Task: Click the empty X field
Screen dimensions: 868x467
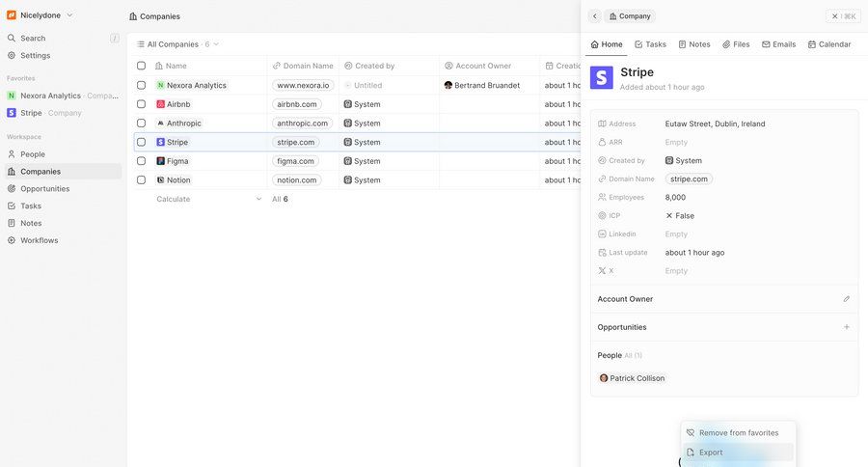Action: pos(676,271)
